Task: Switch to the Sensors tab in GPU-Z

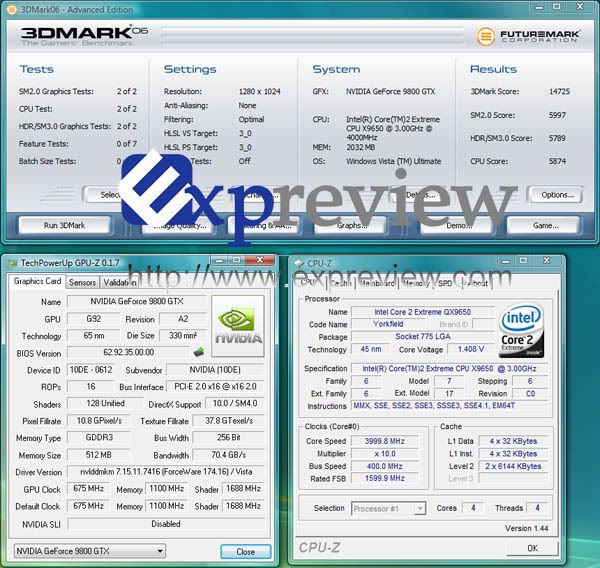Action: 82,282
